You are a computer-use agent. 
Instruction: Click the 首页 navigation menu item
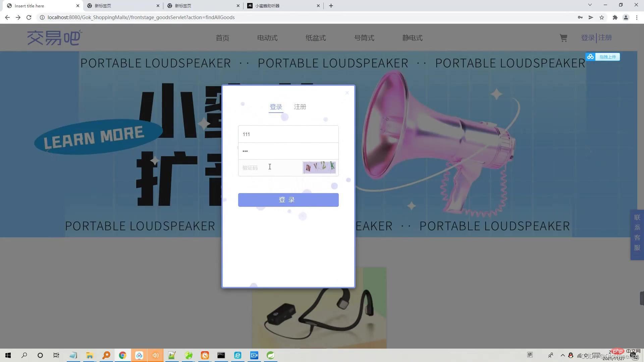click(x=222, y=37)
